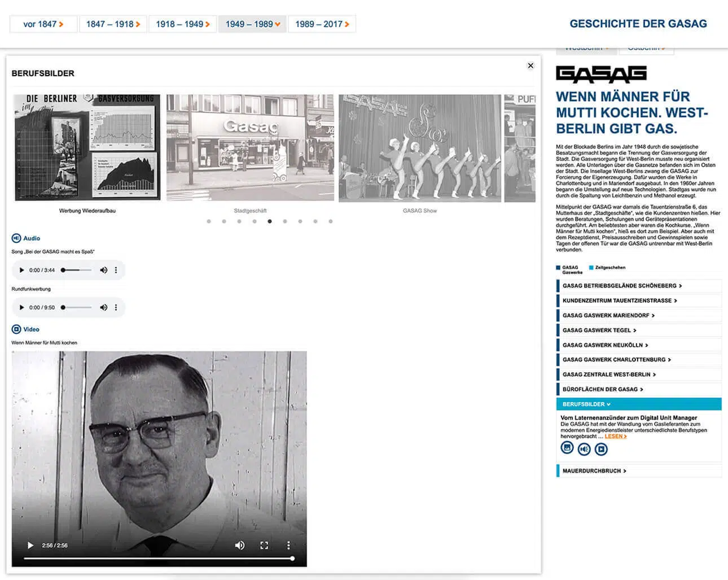Expand the '1949 – 1989' era dropdown

(252, 24)
